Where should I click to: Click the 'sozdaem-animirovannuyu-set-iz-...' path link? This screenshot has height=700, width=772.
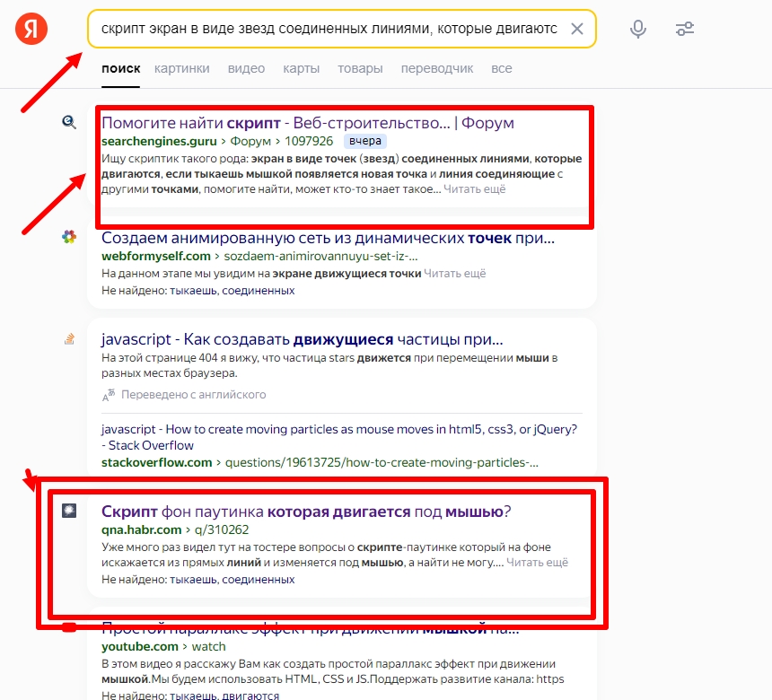click(x=320, y=257)
